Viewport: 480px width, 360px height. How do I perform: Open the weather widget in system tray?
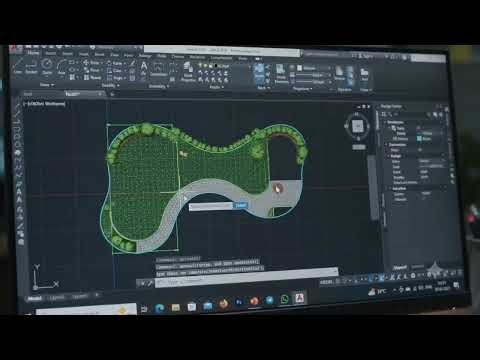click(377, 292)
